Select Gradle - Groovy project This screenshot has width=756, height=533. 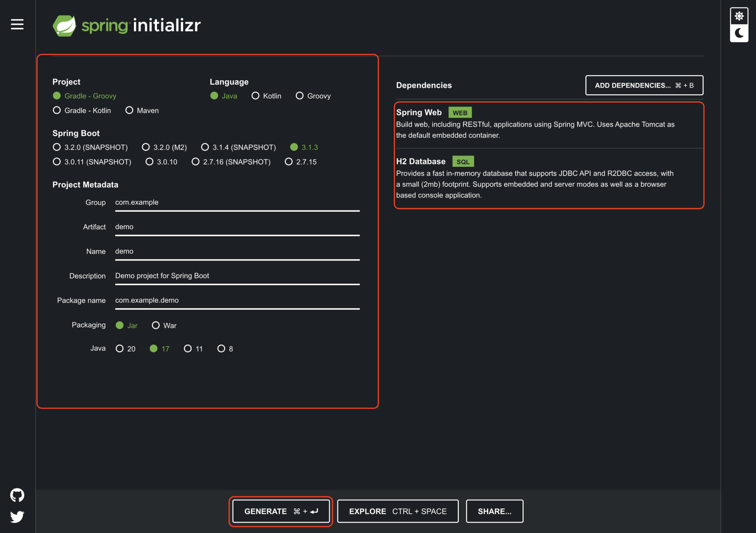[84, 96]
